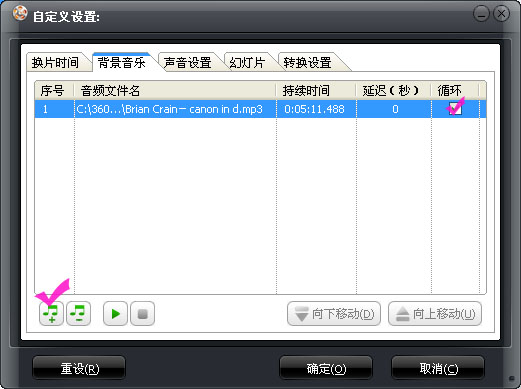521x389 pixels.
Task: Cancel the dialog with 取消(C)
Action: coord(438,368)
